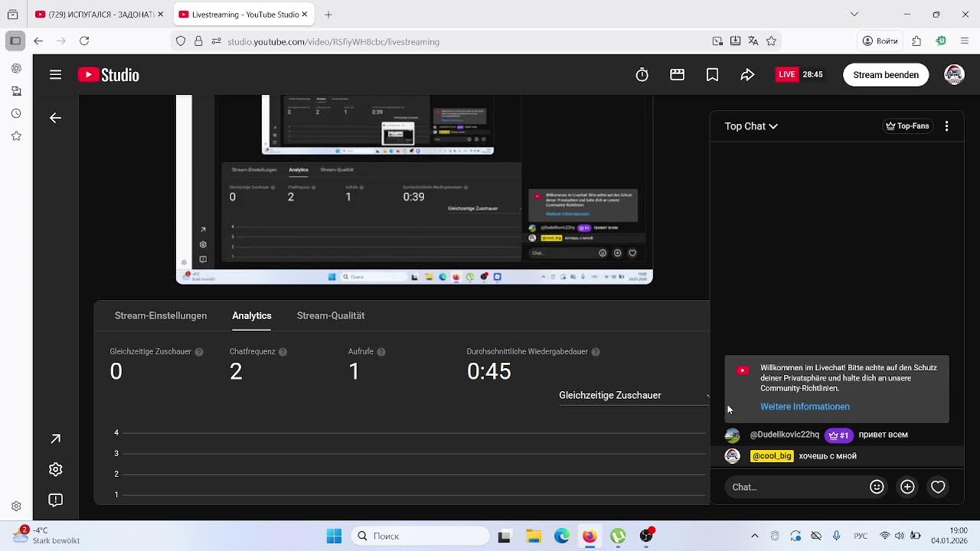The width and height of the screenshot is (980, 551).
Task: Switch to Stream-Einstellungen tab
Action: (161, 315)
